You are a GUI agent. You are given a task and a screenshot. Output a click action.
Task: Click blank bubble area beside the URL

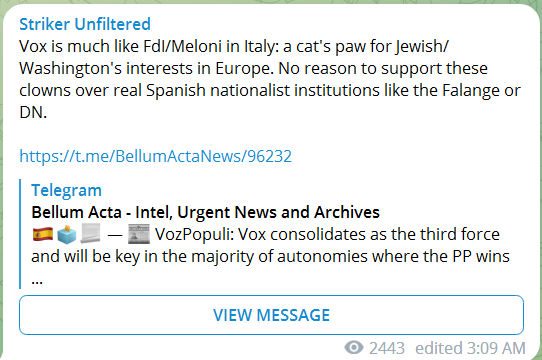click(408, 156)
